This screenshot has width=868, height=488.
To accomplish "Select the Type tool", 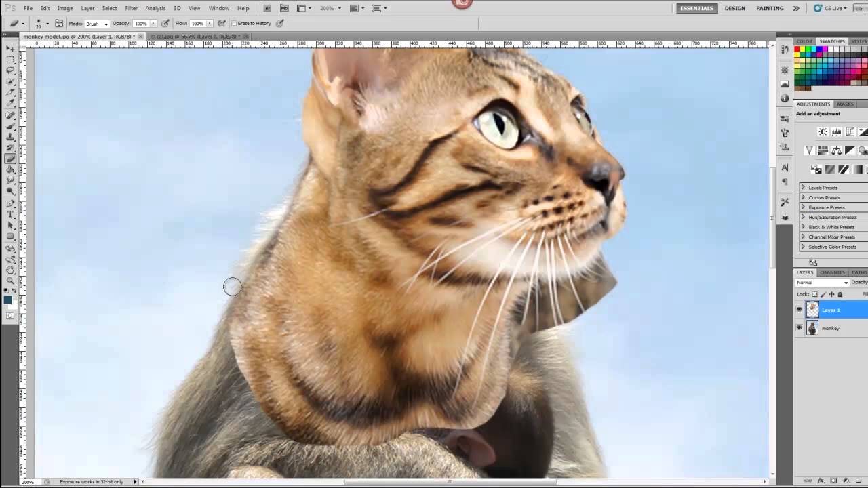I will 10,215.
